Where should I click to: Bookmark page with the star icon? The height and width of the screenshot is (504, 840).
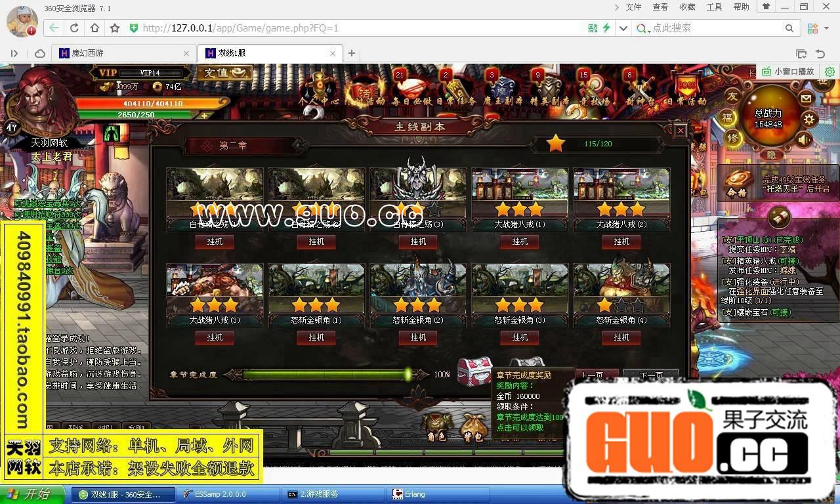[115, 28]
